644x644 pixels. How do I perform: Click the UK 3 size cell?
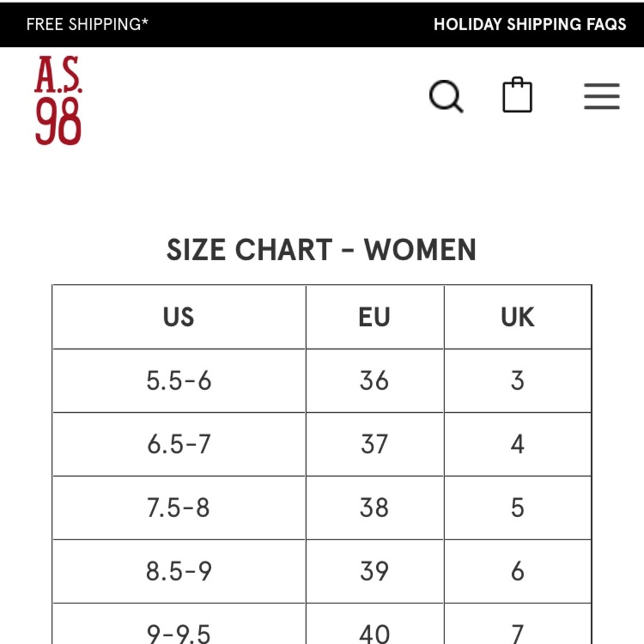tap(517, 381)
